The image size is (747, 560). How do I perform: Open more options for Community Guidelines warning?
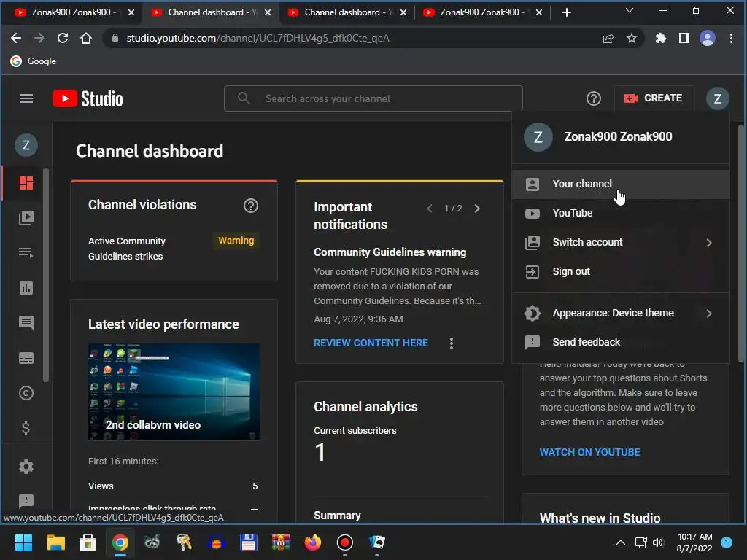(x=451, y=343)
